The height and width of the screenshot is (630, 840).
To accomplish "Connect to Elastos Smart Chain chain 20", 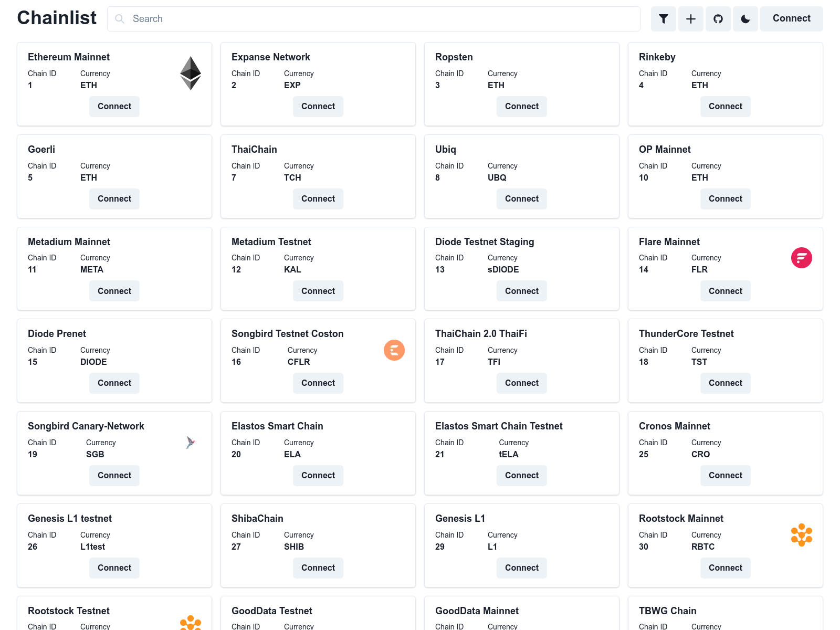I will (x=318, y=476).
